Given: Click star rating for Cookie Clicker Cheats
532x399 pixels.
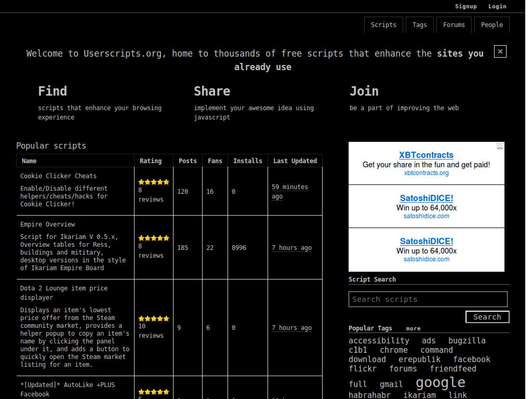Looking at the screenshot, I should 154,182.
